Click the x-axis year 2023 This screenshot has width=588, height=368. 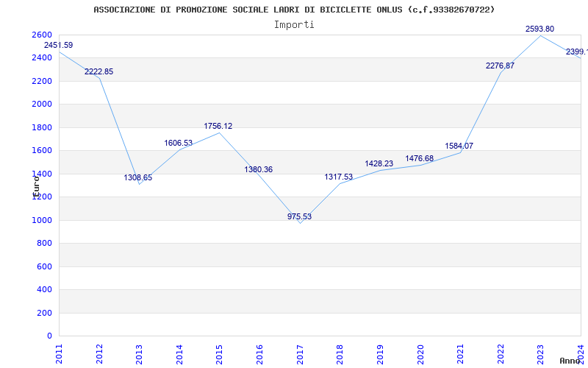[x=540, y=354]
